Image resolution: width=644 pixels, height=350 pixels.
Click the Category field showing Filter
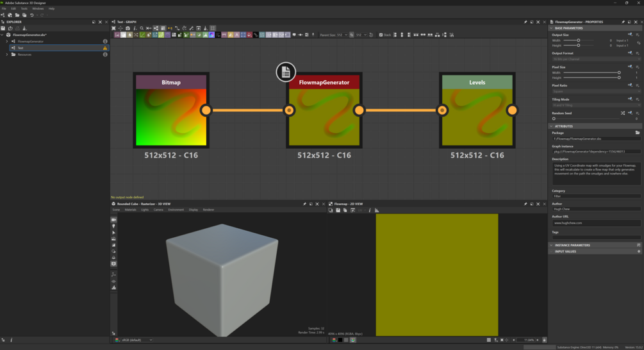pyautogui.click(x=596, y=196)
